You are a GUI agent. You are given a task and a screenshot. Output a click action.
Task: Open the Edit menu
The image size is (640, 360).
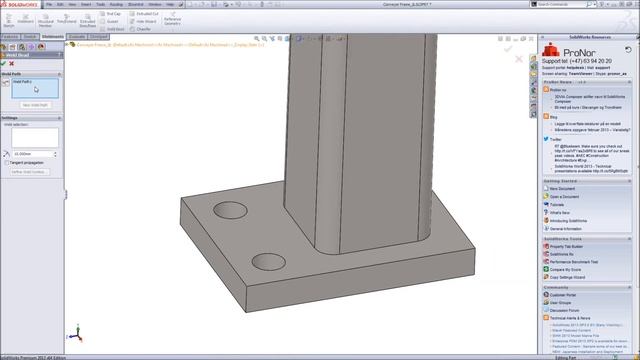pyautogui.click(x=60, y=4)
